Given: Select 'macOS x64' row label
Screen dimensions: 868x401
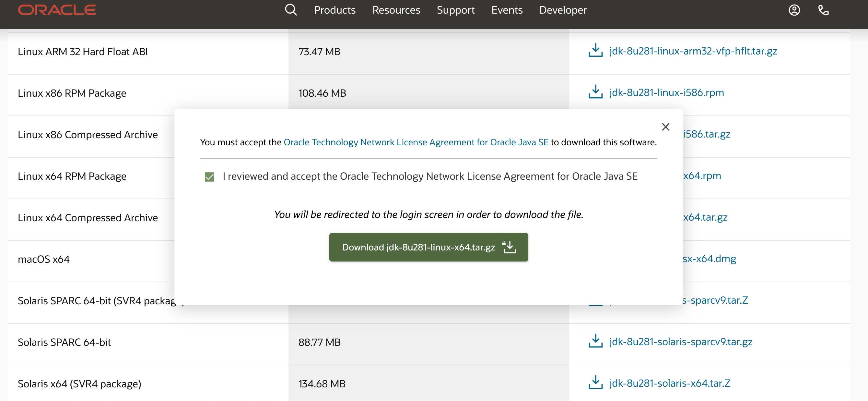Looking at the screenshot, I should pyautogui.click(x=43, y=259).
